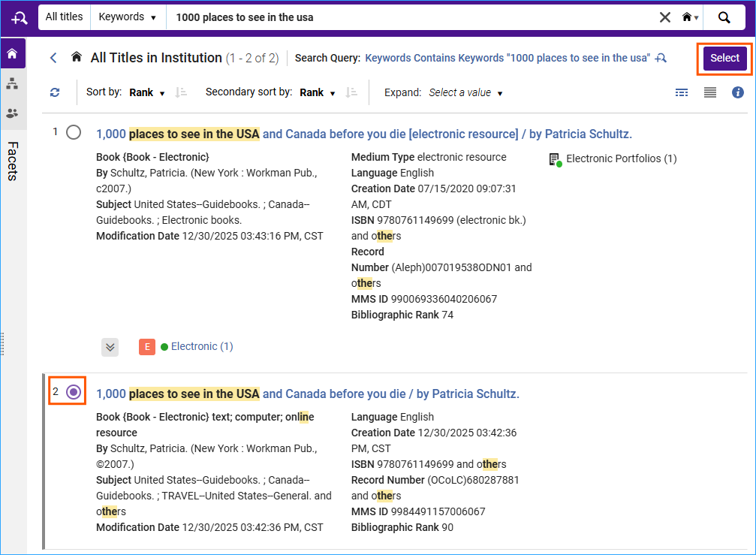756x555 pixels.
Task: Open the Keywords search type dropdown
Action: pyautogui.click(x=128, y=17)
